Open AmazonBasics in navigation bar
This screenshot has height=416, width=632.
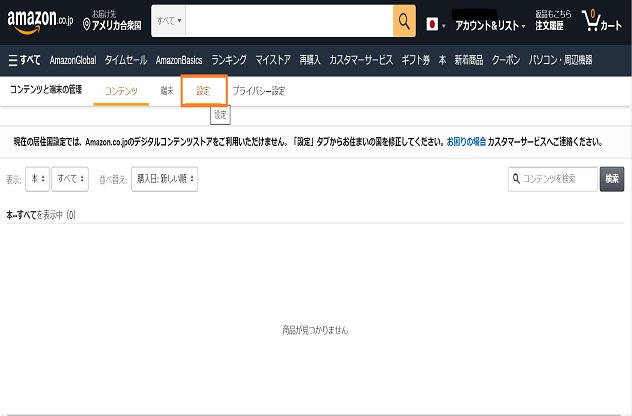[179, 60]
